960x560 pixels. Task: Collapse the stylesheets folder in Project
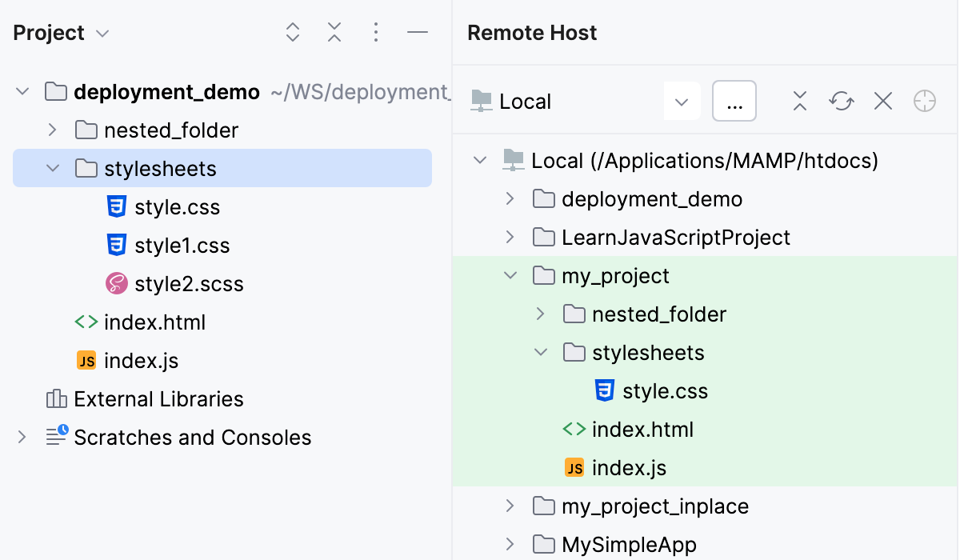(52, 169)
